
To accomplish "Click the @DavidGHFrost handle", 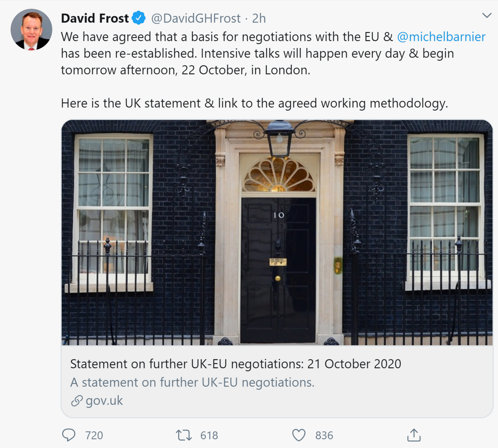I will point(196,18).
